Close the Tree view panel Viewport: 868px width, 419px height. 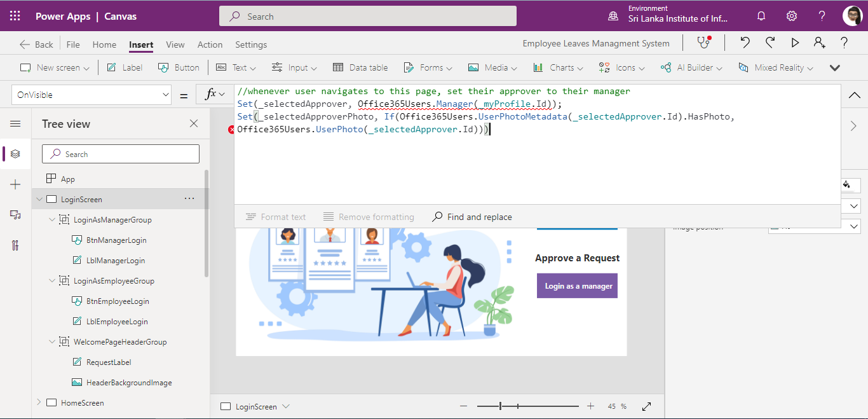pyautogui.click(x=194, y=123)
